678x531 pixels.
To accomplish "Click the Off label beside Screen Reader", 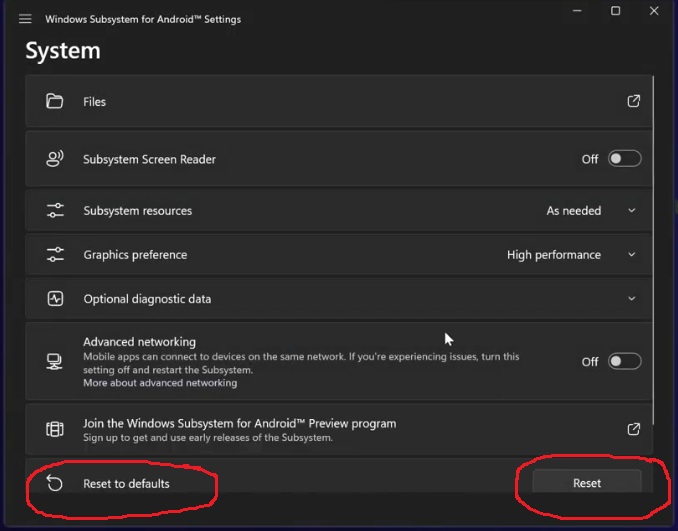I will (x=590, y=159).
